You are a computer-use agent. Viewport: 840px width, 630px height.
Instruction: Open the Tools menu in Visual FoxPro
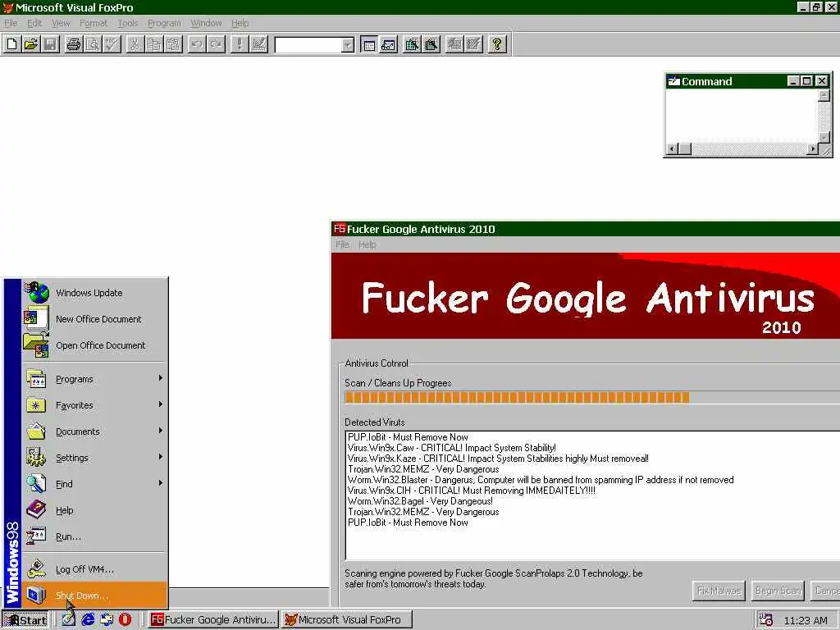point(128,23)
